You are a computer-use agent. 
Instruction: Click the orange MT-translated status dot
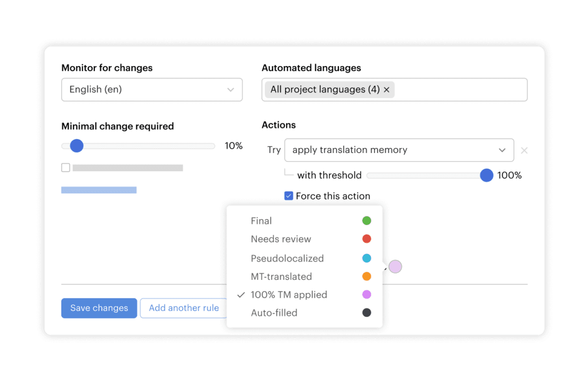[367, 276]
